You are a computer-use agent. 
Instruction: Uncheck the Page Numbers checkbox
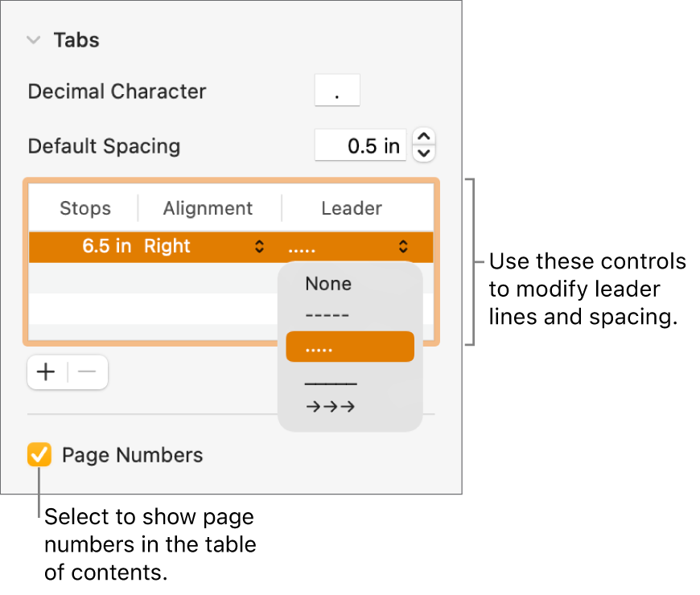[39, 455]
